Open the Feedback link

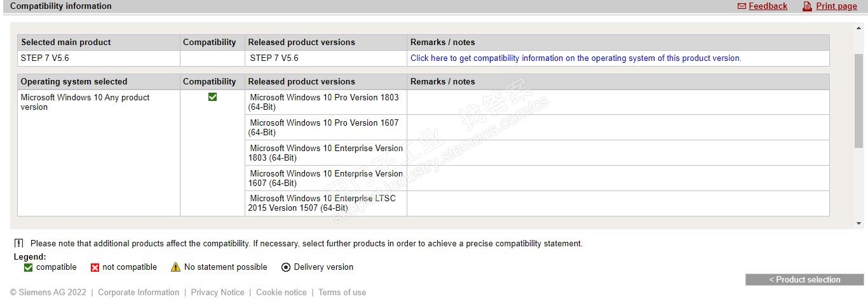point(768,6)
